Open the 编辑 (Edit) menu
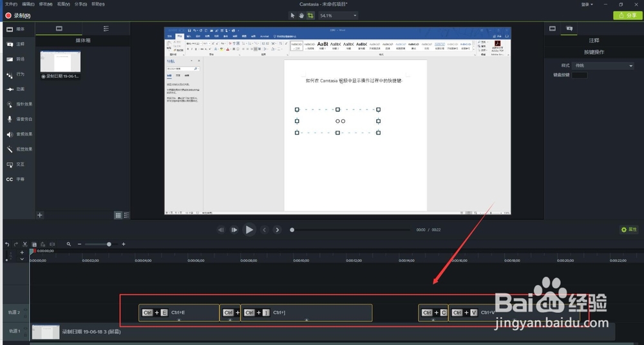Viewport: 644px width, 345px height. 28,4
